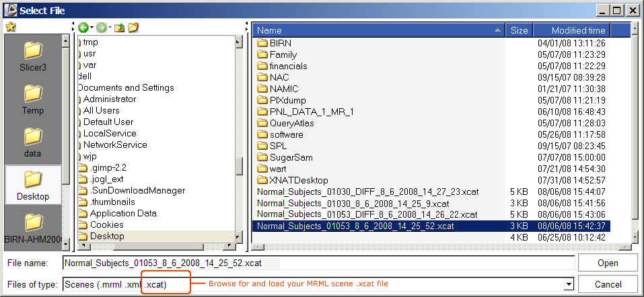Select Normal_Subjects_01030_DIFF_8_6_2008_14_27_23.xcat file

[x=358, y=192]
